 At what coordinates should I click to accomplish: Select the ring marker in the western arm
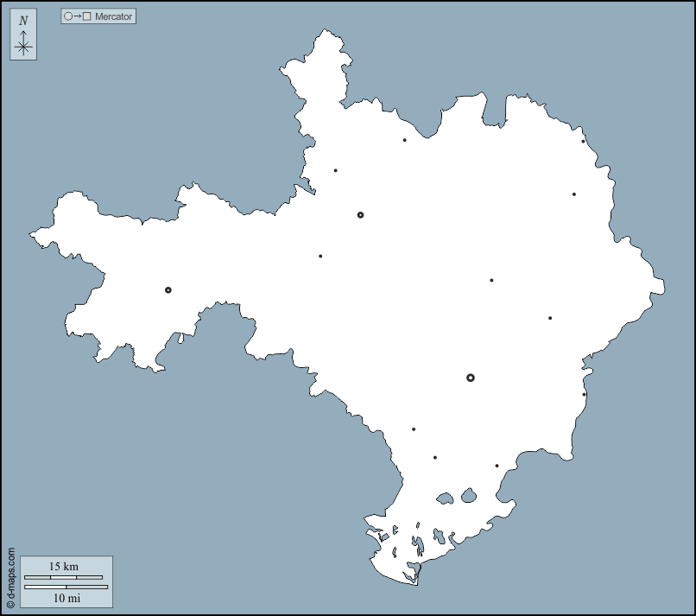[x=168, y=290]
